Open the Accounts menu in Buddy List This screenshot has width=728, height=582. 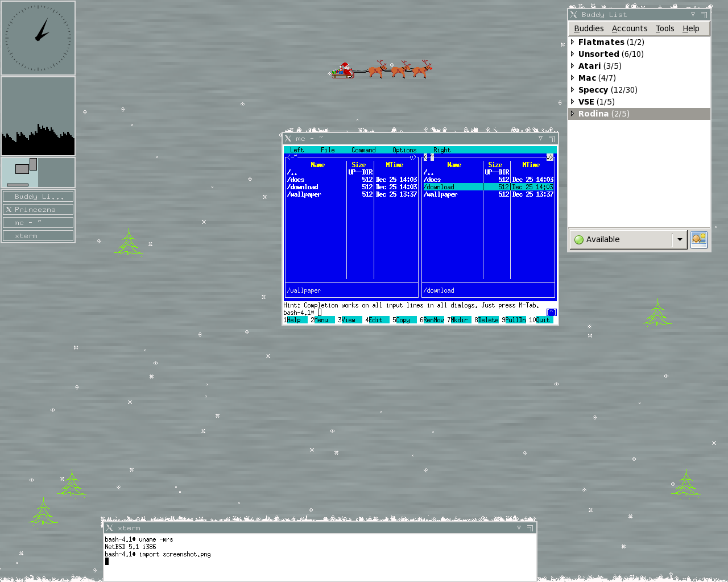[629, 28]
